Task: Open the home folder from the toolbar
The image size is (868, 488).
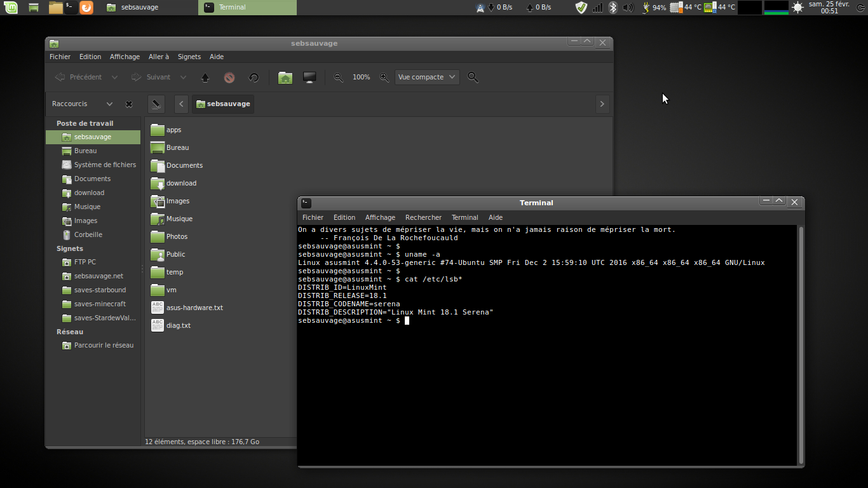Action: (x=285, y=78)
